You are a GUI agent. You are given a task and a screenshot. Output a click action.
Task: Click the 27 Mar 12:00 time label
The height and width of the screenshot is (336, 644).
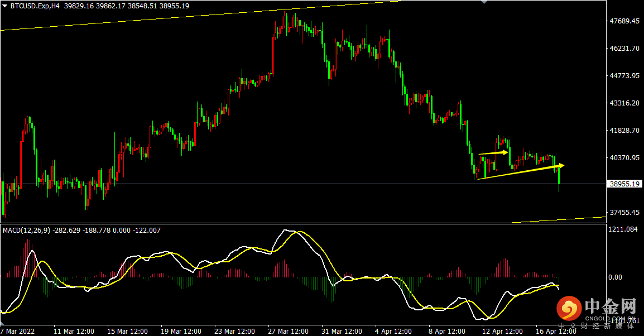coord(289,332)
